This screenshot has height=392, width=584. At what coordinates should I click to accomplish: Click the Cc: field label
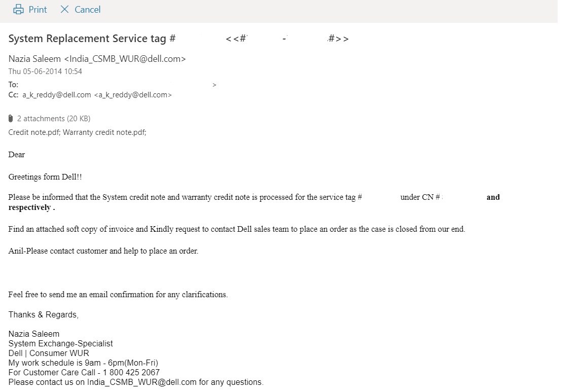(x=14, y=95)
